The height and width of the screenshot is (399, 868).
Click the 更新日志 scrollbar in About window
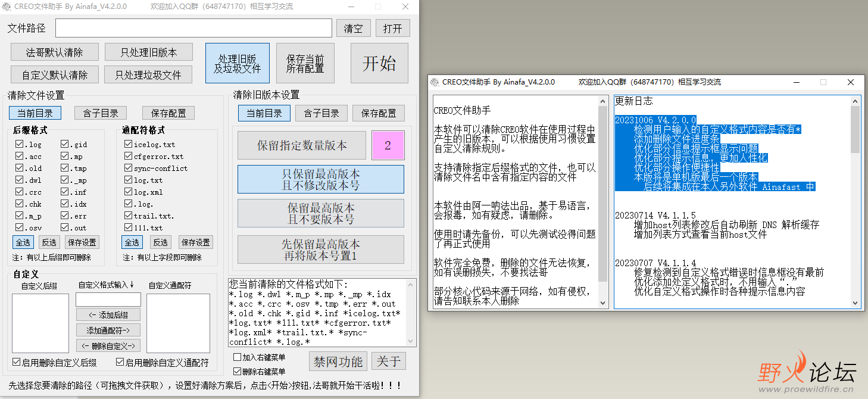point(855,202)
